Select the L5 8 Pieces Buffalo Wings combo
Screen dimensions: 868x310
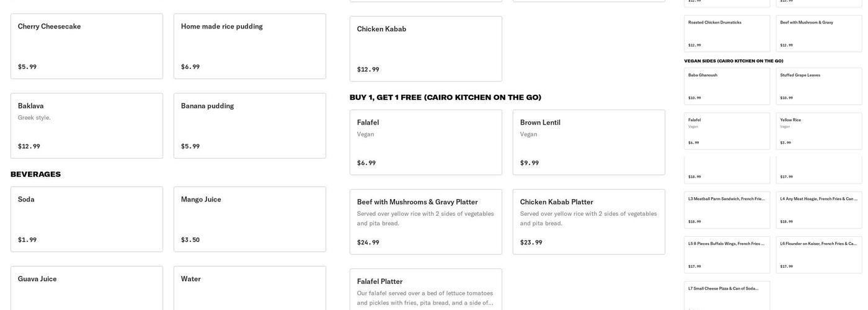point(727,255)
